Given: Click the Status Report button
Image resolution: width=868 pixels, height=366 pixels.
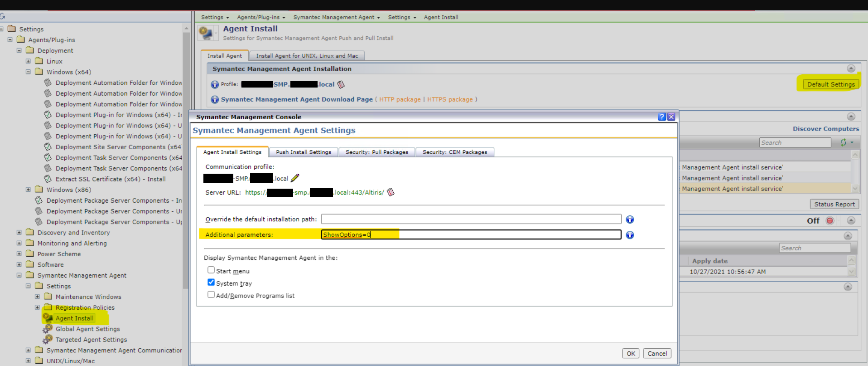Looking at the screenshot, I should click(834, 205).
